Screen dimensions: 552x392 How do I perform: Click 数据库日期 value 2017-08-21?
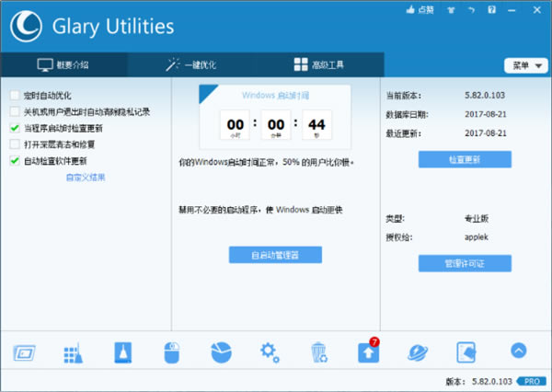(x=486, y=114)
